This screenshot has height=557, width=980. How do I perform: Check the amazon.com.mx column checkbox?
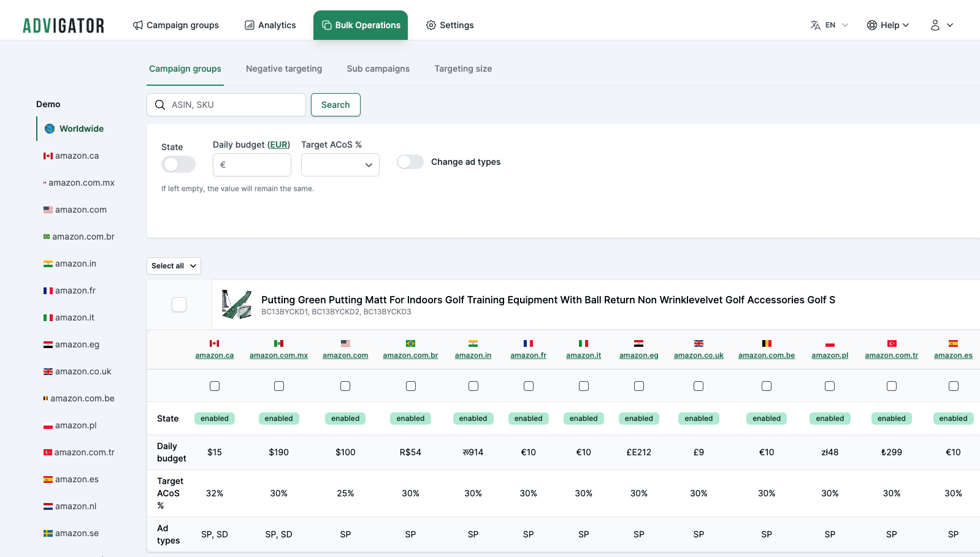[x=279, y=386]
